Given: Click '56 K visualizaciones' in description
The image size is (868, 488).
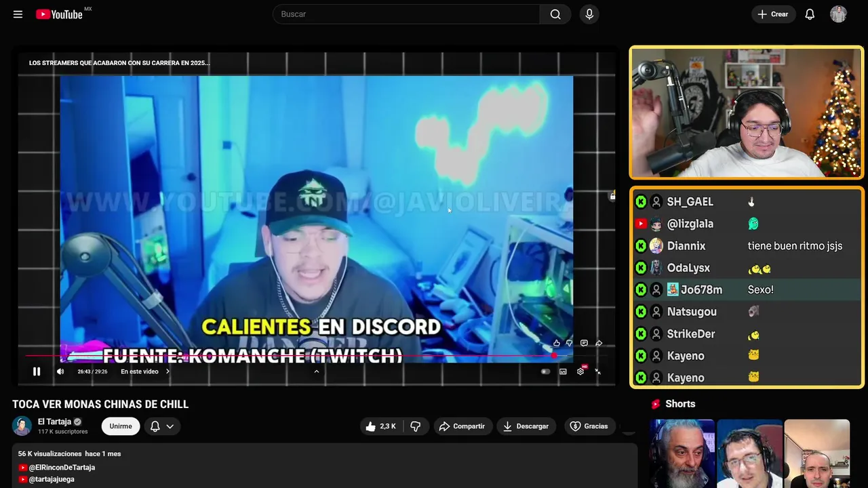Looking at the screenshot, I should coord(50,453).
